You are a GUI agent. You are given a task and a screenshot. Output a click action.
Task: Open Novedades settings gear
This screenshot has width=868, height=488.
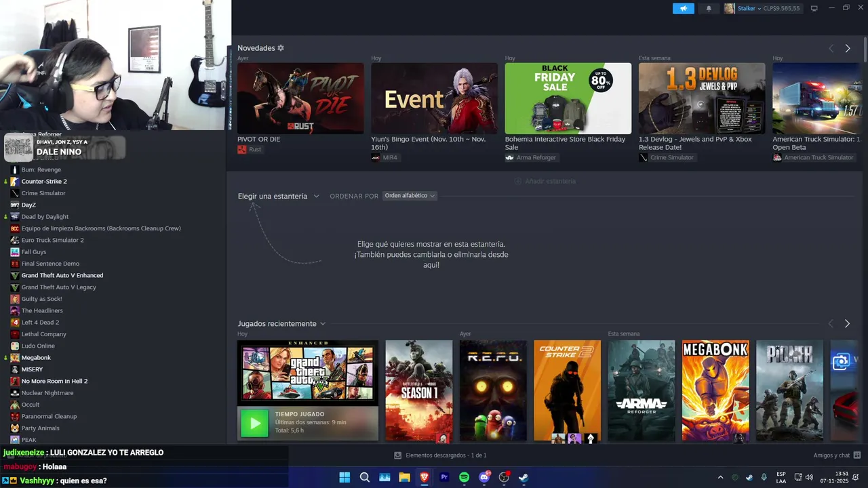(x=281, y=48)
